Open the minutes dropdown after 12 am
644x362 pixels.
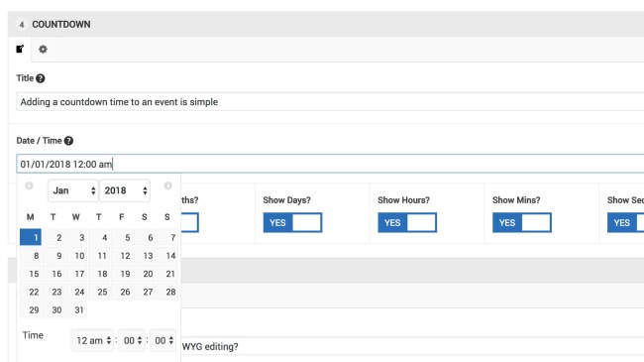[x=132, y=340]
